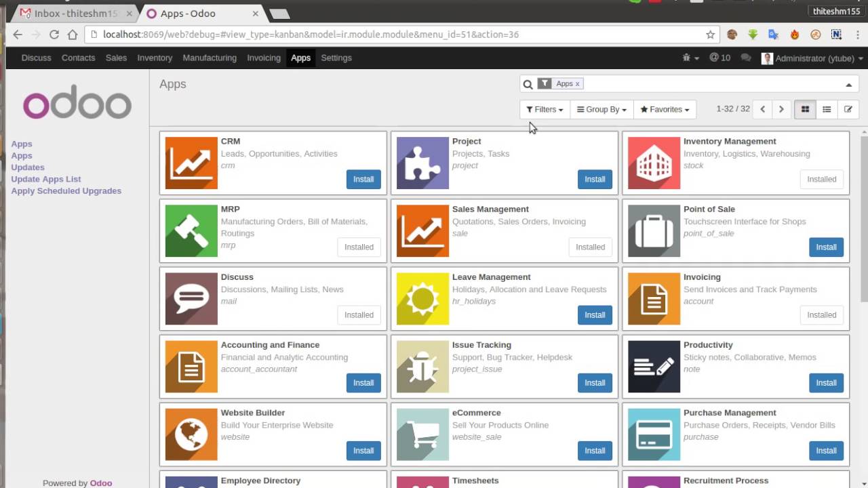Click the Website Builder globe icon
This screenshot has width=868, height=488.
[x=191, y=434]
